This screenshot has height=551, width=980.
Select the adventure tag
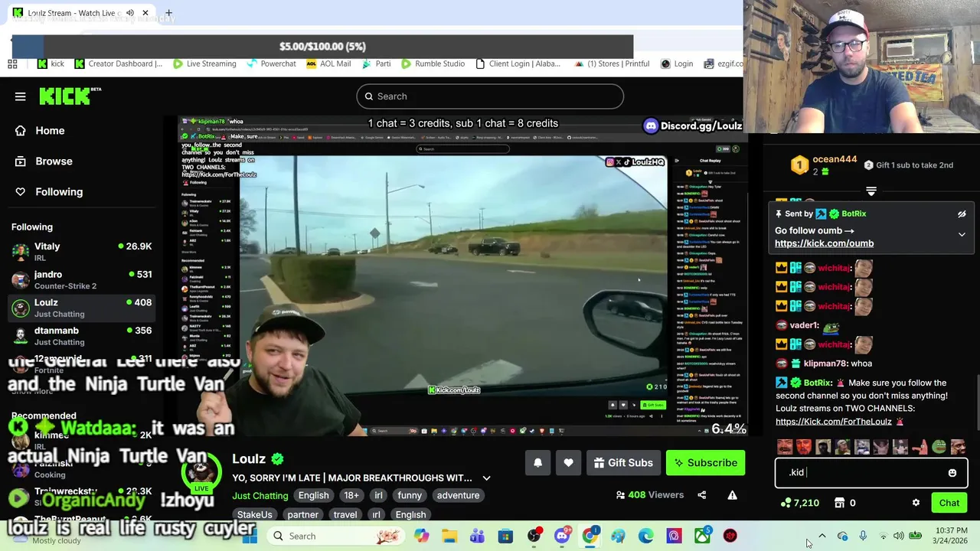coord(458,495)
